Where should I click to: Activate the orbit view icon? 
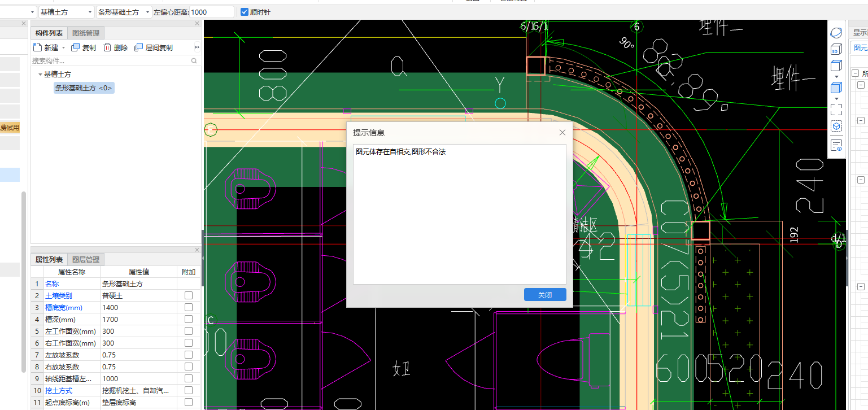tap(836, 33)
